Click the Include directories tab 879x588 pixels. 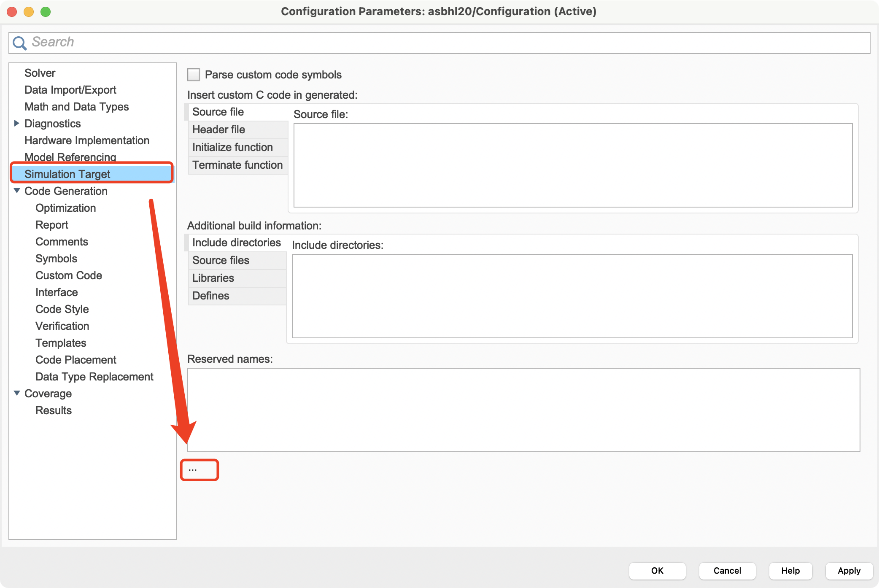point(237,243)
